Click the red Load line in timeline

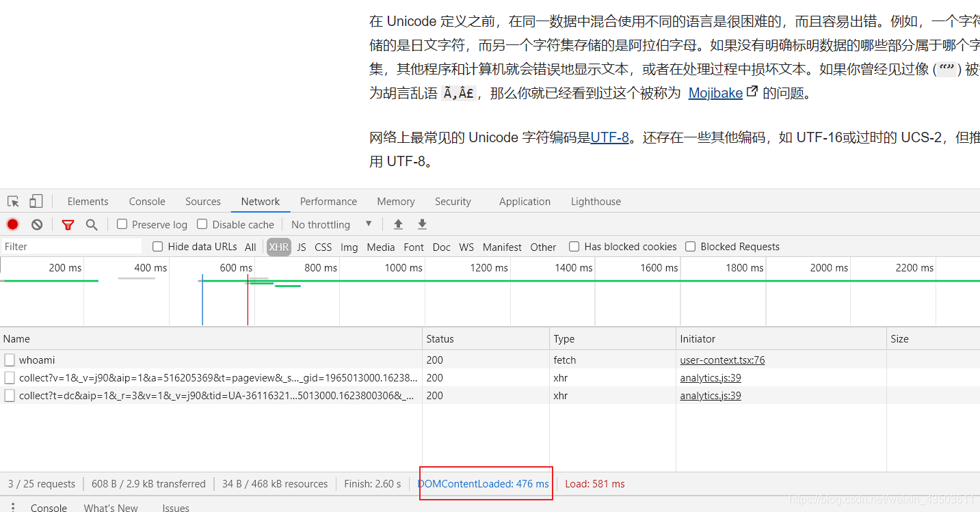pos(248,299)
